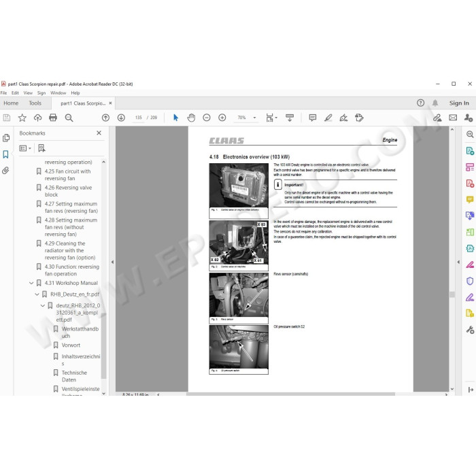
Task: Open the notifications bell
Action: tap(435, 103)
